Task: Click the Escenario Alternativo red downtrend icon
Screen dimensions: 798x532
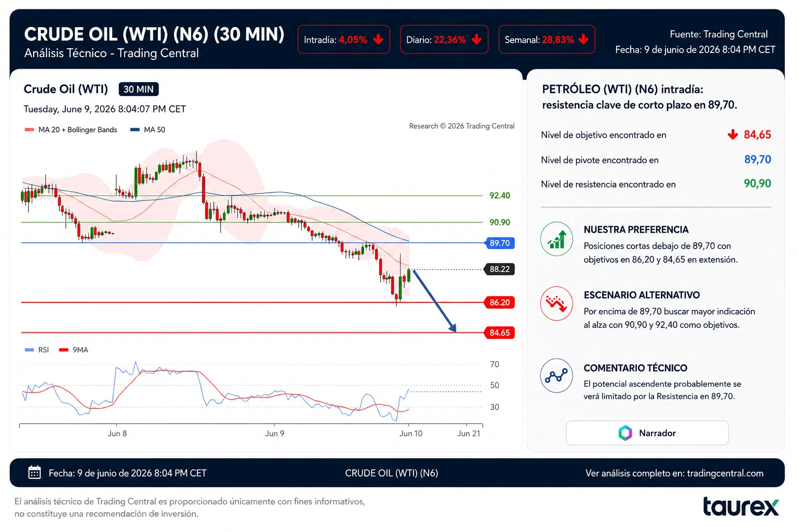Action: point(556,304)
